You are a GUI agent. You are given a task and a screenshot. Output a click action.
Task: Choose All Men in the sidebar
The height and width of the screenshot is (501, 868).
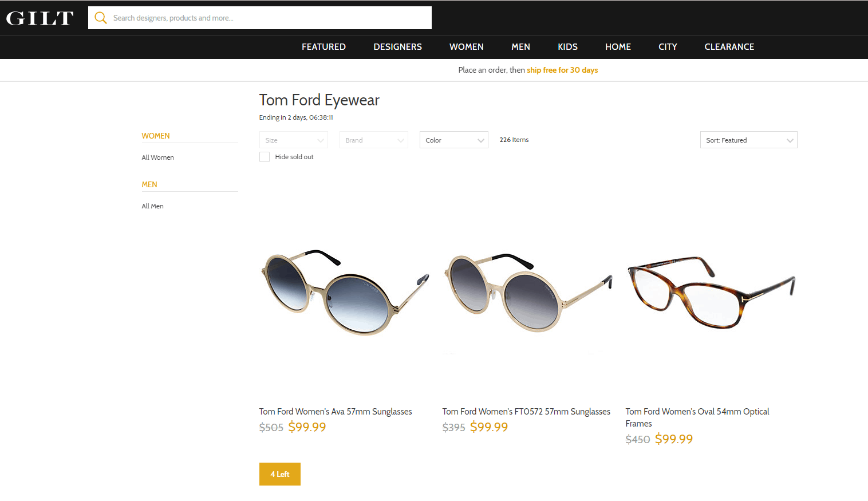pos(153,206)
